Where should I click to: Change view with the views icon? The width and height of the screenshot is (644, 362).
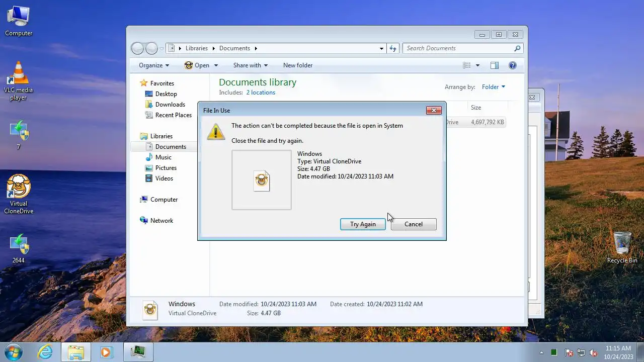467,65
